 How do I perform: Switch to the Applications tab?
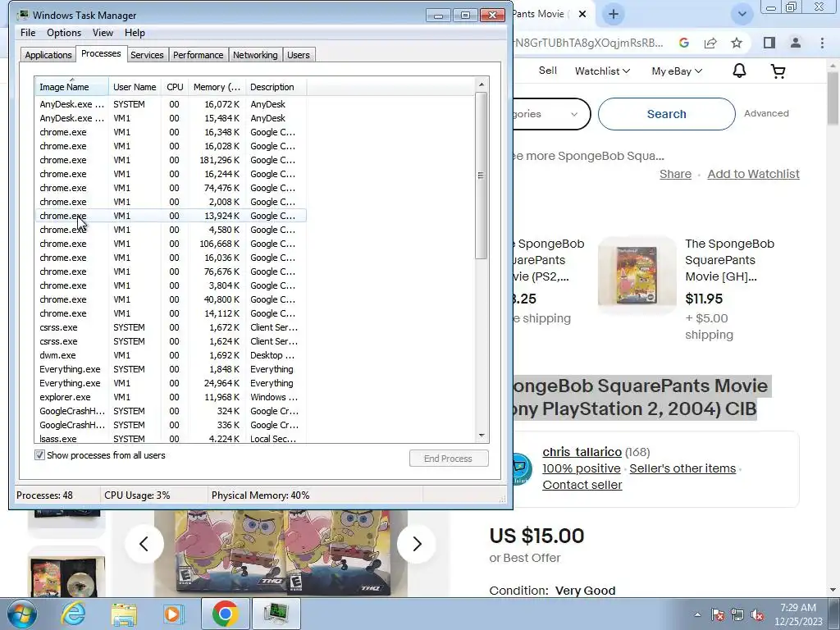[48, 55]
